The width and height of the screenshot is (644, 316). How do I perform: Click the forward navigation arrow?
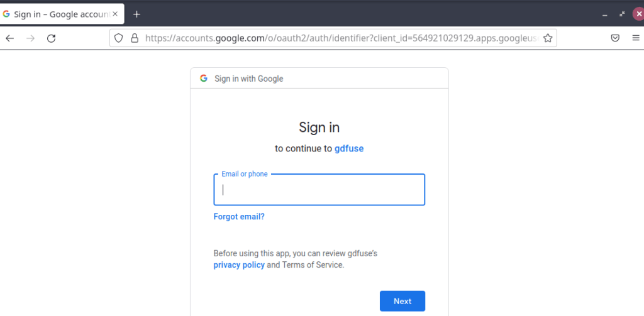coord(30,38)
